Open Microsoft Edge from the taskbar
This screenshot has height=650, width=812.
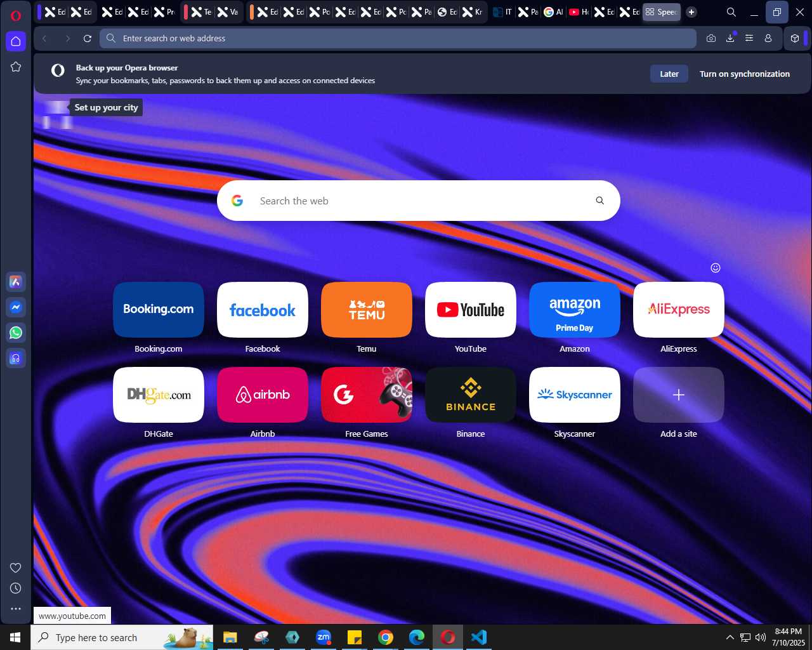tap(417, 637)
